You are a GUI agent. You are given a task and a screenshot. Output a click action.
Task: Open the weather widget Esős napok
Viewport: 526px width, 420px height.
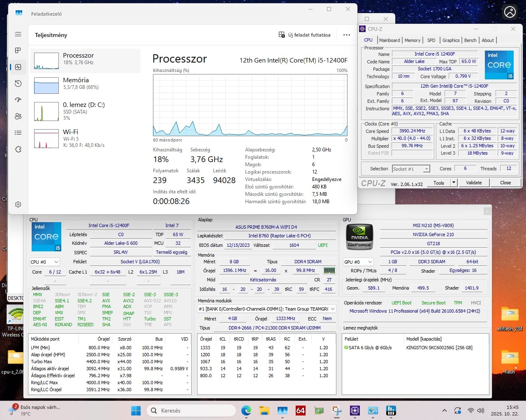(35, 411)
